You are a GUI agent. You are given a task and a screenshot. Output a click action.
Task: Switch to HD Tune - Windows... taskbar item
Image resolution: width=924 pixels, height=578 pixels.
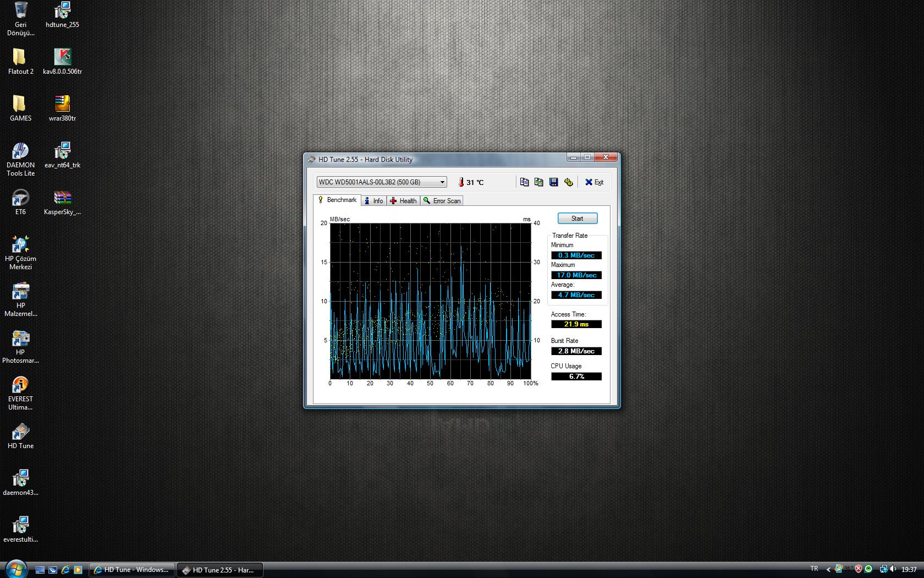pyautogui.click(x=132, y=570)
